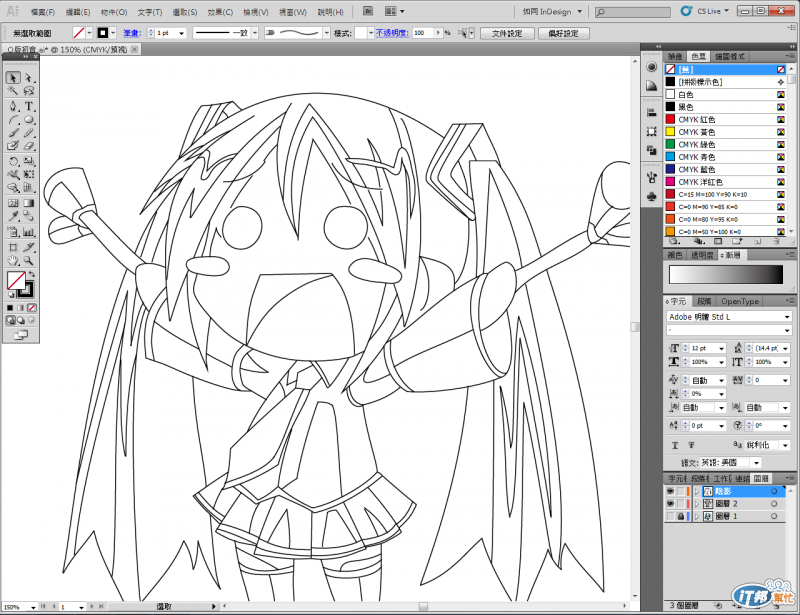Image resolution: width=800 pixels, height=615 pixels.
Task: Hide the 圖層 2 layer eye icon
Action: pyautogui.click(x=670, y=504)
